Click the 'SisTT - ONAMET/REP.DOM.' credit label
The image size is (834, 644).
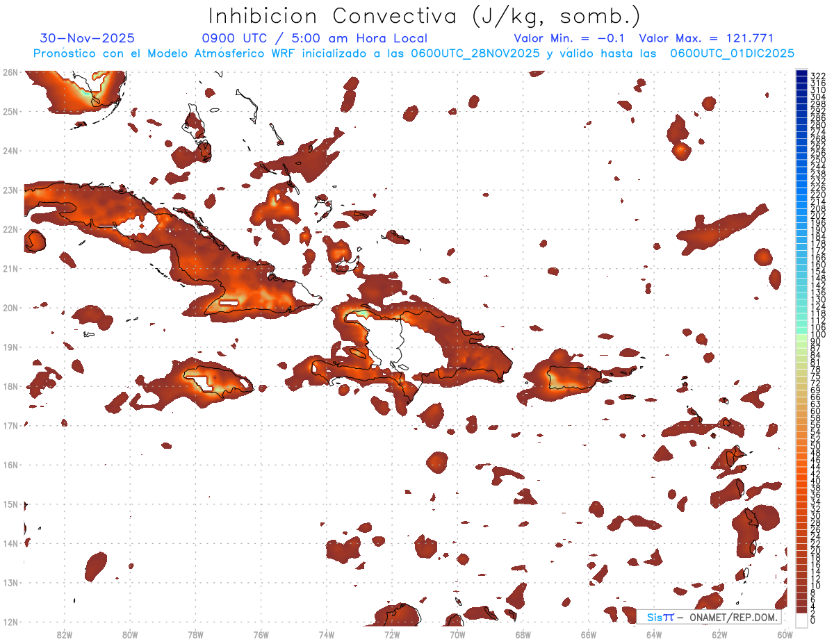pyautogui.click(x=709, y=617)
